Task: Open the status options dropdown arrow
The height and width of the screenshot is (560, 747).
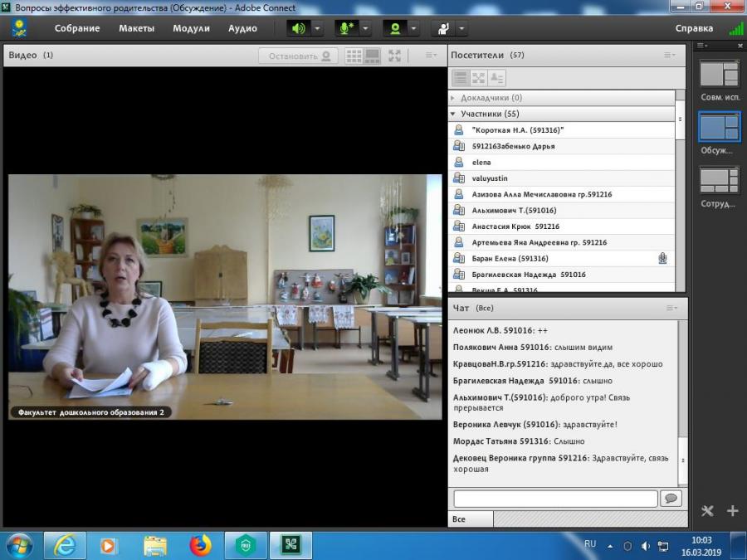Action: tap(461, 28)
